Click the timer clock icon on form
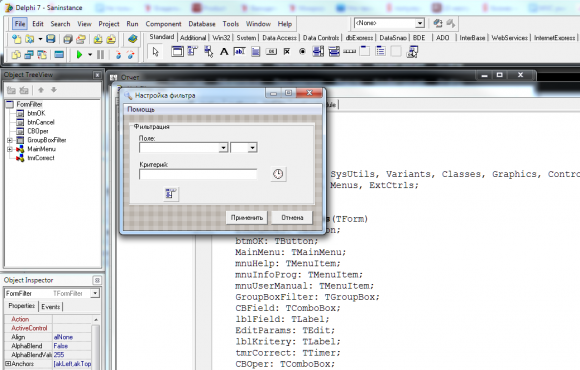The image size is (580, 370). 278,174
